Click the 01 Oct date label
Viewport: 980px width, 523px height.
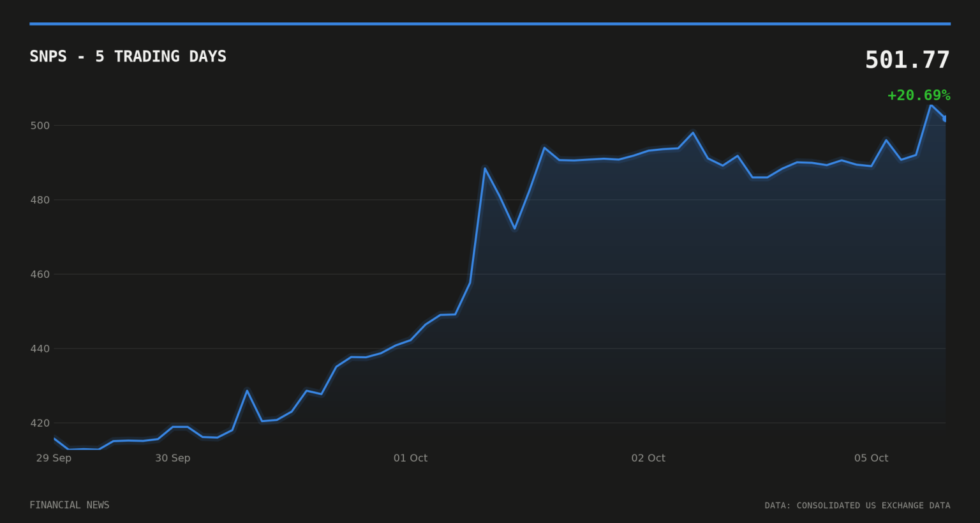click(410, 458)
